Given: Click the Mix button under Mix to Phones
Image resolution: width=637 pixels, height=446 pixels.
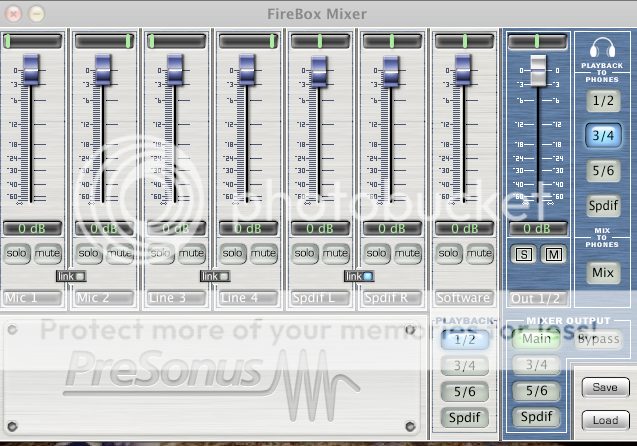Looking at the screenshot, I should [x=603, y=272].
